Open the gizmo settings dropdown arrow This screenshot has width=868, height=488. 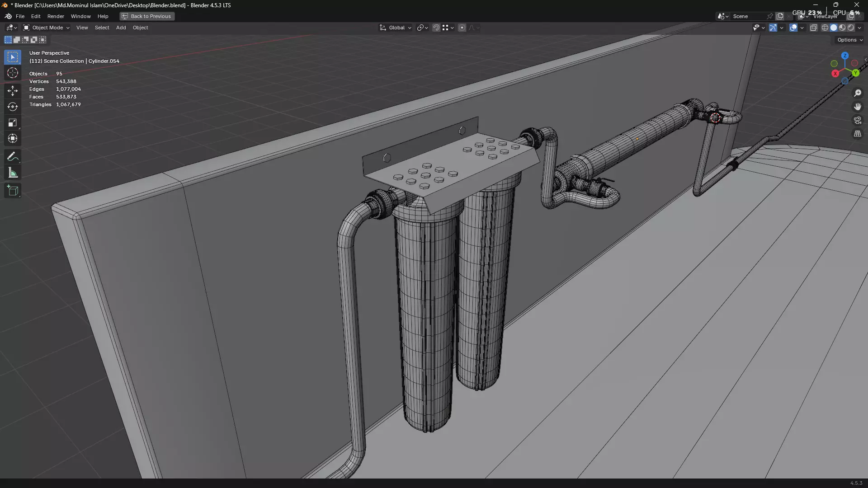click(782, 28)
